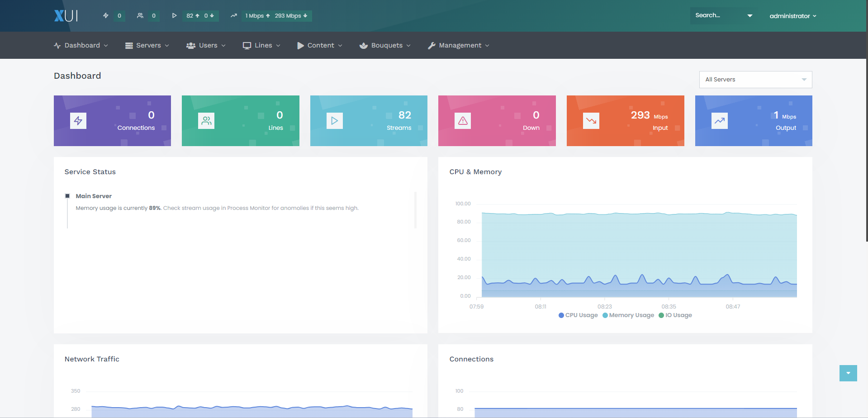The image size is (868, 418).
Task: Open the Bouquets menu
Action: coord(385,45)
